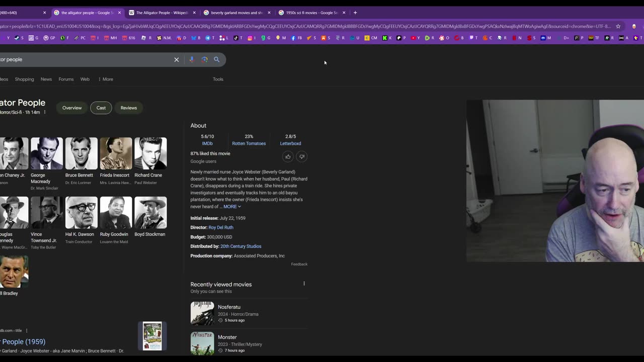Viewport: 644px width, 362px height.
Task: Open the Telegram T bookmark
Action: point(210,38)
